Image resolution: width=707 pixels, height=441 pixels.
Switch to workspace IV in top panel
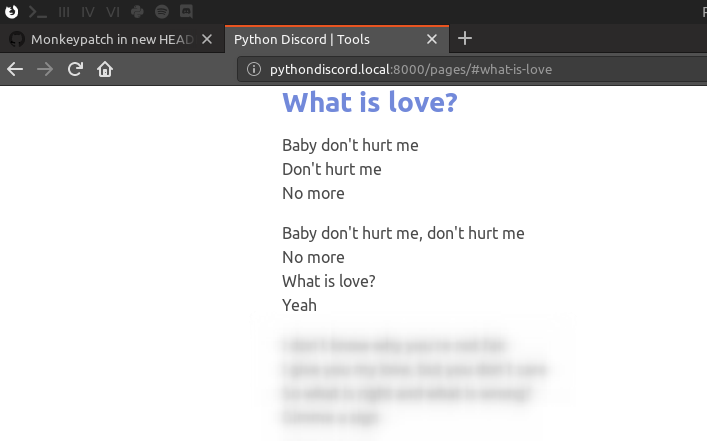[x=88, y=12]
